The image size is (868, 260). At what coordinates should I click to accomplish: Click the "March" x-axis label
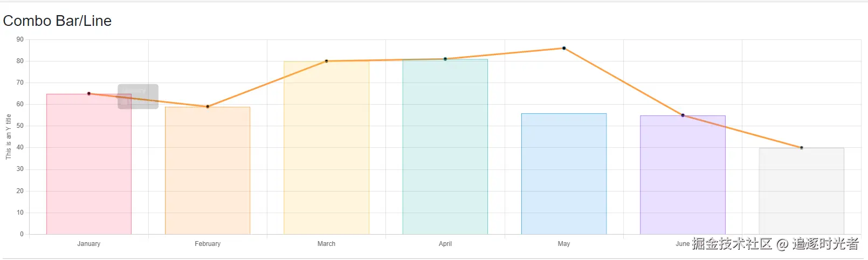tap(326, 244)
